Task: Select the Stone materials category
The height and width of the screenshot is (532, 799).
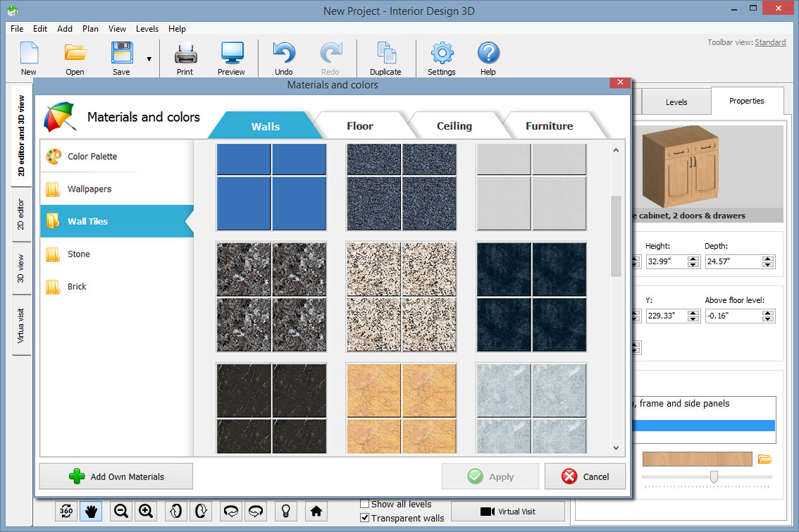Action: pyautogui.click(x=78, y=254)
